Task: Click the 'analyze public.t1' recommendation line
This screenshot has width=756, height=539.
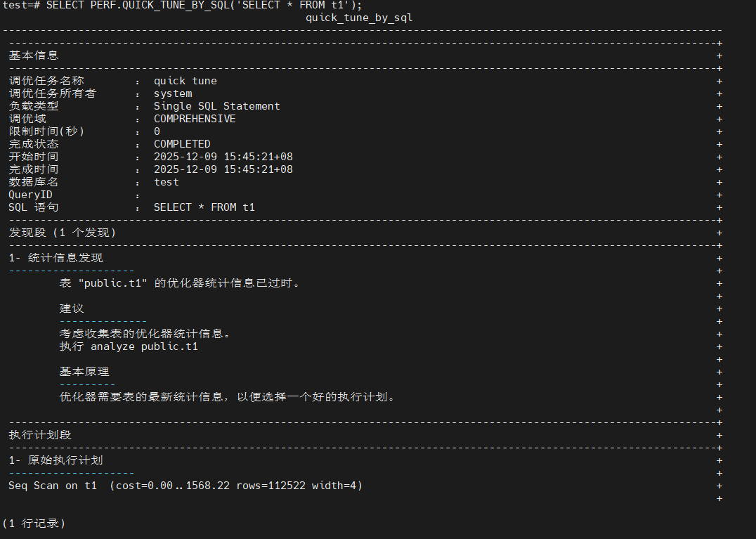Action: (x=129, y=346)
